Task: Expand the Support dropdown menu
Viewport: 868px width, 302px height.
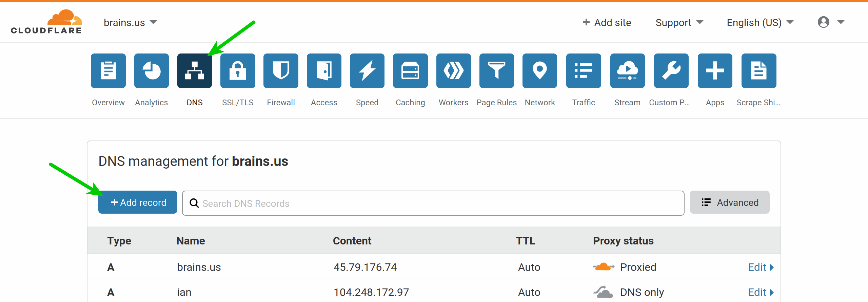Action: [x=679, y=22]
